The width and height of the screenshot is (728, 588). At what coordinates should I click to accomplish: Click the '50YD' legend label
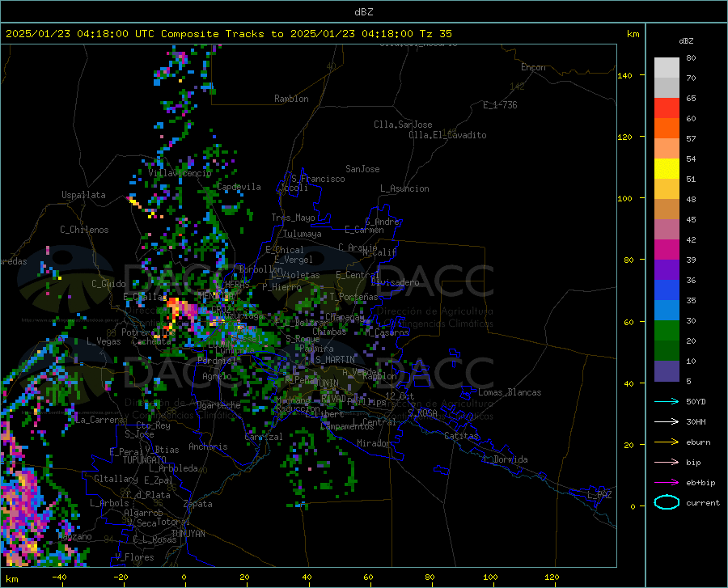[x=696, y=401]
